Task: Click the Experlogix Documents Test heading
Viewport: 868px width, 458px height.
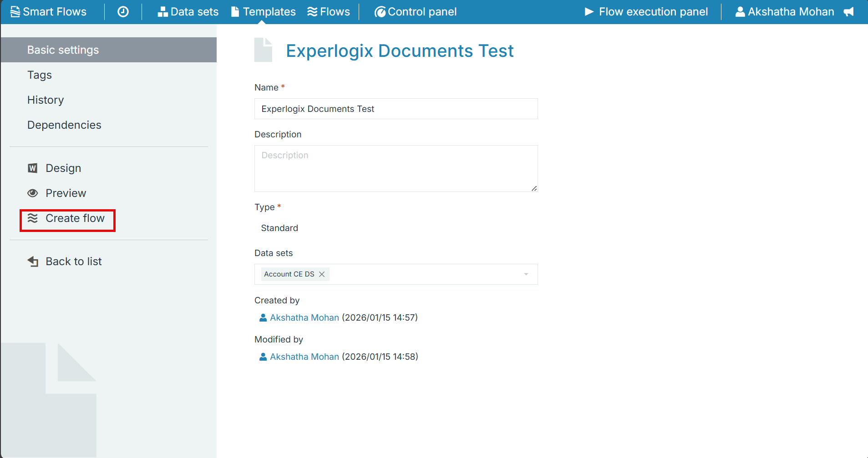Action: [x=400, y=51]
